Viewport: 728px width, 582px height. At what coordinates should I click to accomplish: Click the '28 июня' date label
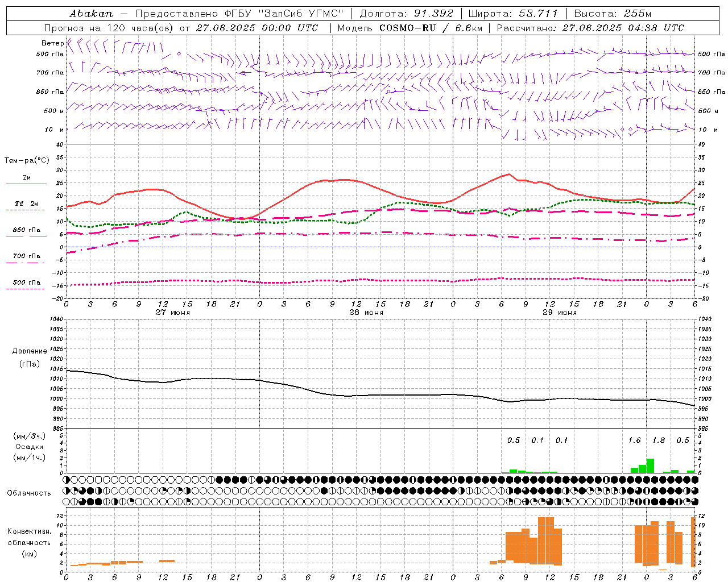(366, 313)
